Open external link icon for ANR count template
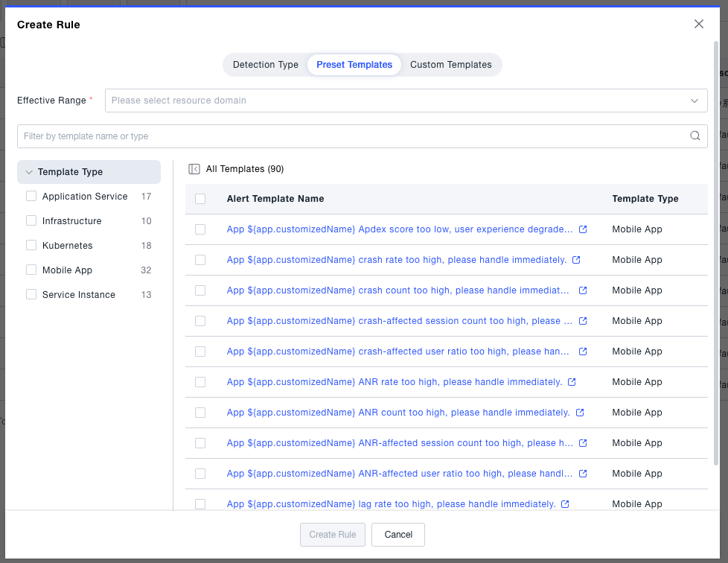This screenshot has width=728, height=563. (x=580, y=413)
